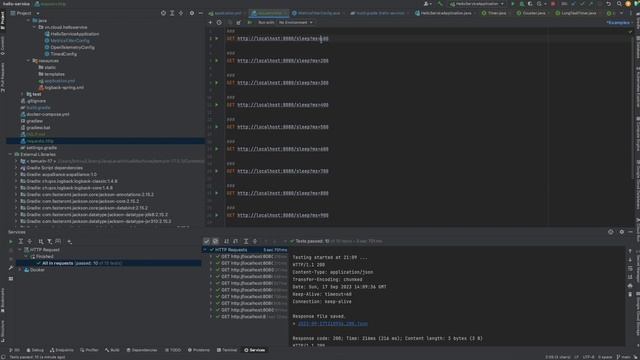The height and width of the screenshot is (360, 640).
Task: Click the sleep ms=600 URL link
Action: click(282, 149)
